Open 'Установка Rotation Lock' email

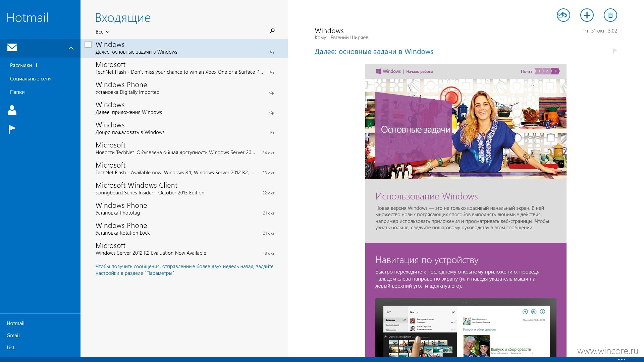pyautogui.click(x=184, y=229)
